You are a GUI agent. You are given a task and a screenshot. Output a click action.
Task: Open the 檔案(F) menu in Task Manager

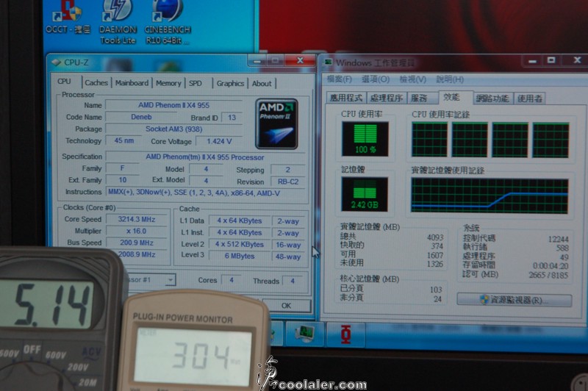click(x=340, y=79)
